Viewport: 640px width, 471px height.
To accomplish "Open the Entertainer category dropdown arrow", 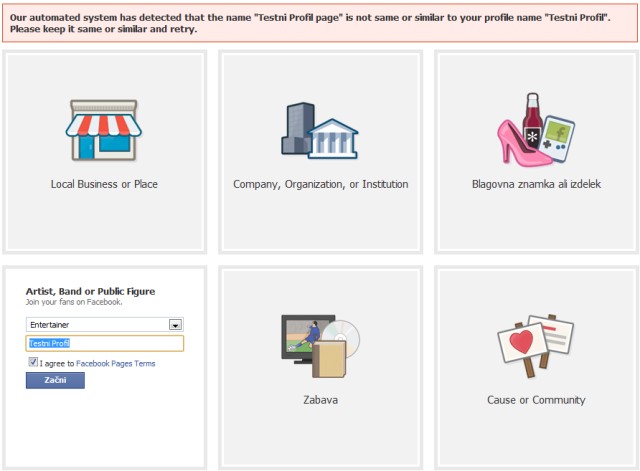I will point(176,325).
